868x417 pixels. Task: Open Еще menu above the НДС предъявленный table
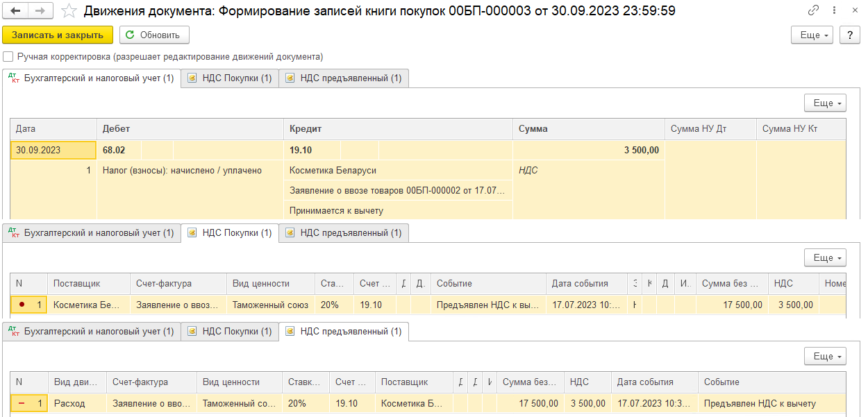coord(825,356)
